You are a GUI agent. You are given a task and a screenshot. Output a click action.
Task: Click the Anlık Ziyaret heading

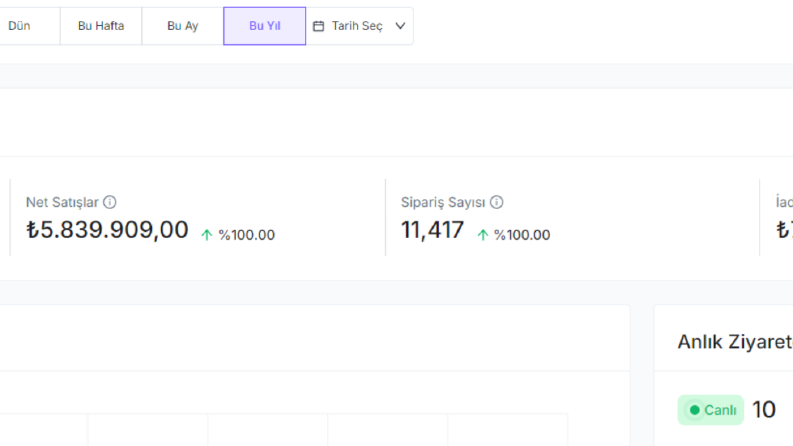(x=735, y=342)
